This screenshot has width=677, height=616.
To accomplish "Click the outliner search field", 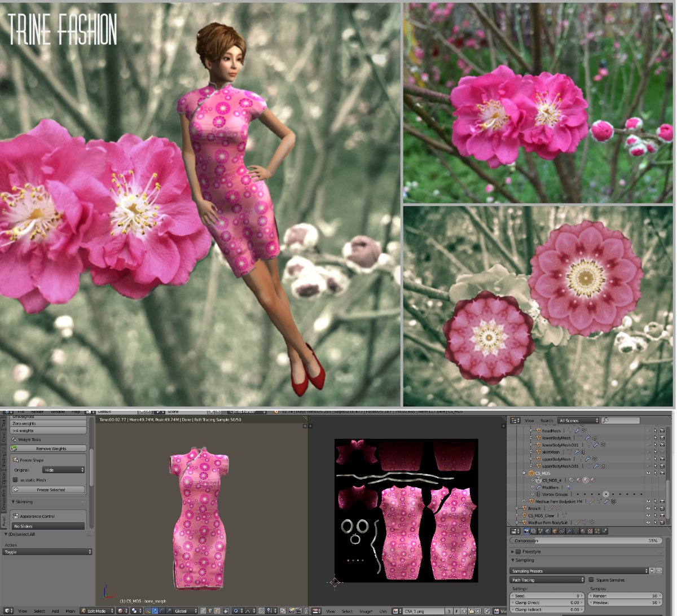I will click(621, 420).
